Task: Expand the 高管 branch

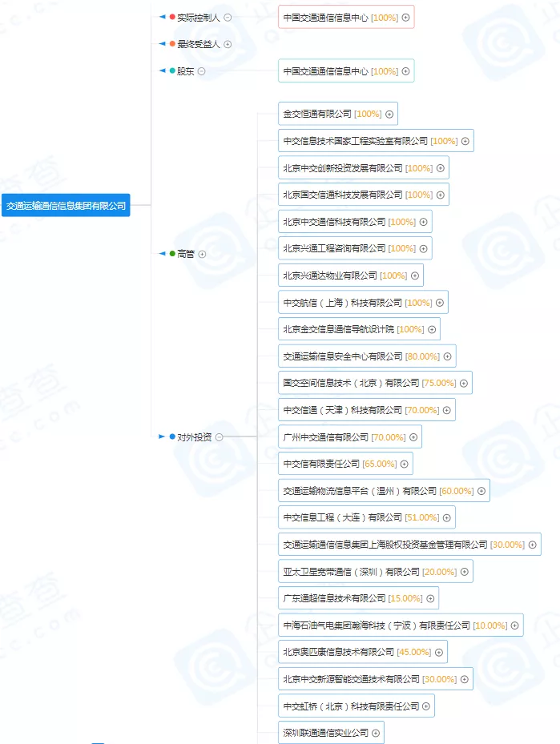Action: point(202,254)
